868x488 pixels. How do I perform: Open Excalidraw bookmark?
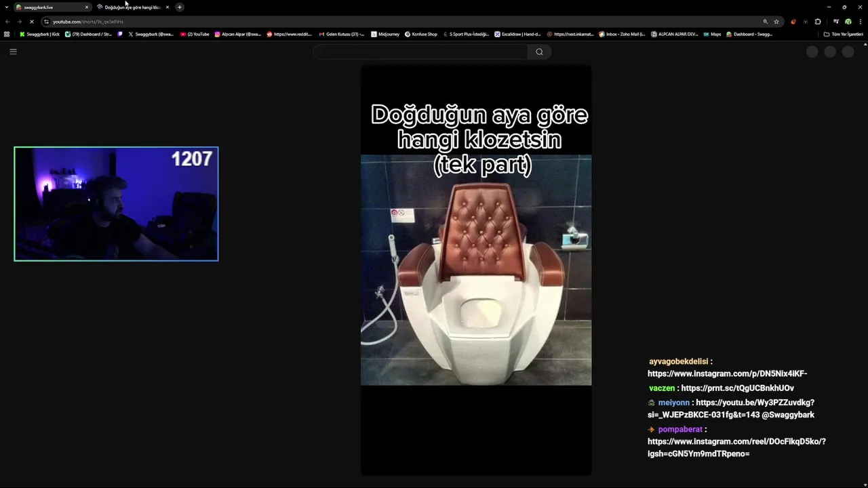coord(517,34)
